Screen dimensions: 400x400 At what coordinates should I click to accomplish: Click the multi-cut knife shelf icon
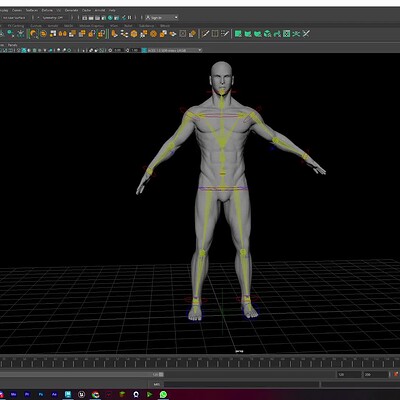pyautogui.click(x=205, y=34)
